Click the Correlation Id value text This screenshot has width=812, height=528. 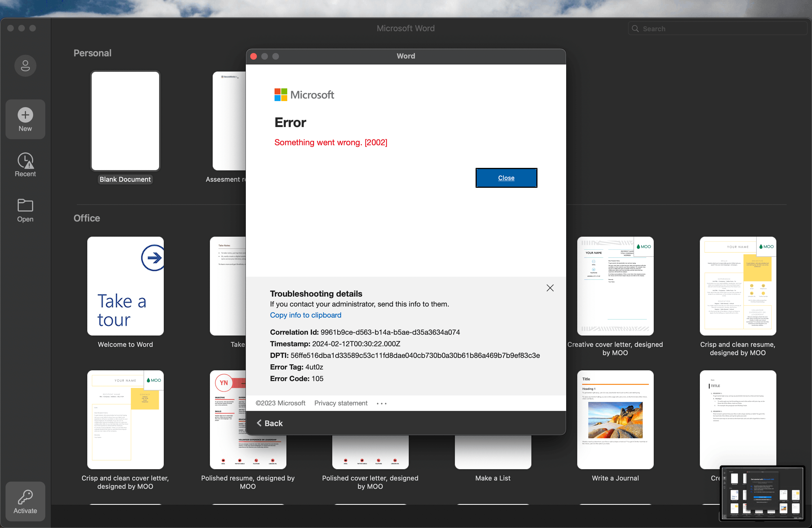tap(390, 332)
